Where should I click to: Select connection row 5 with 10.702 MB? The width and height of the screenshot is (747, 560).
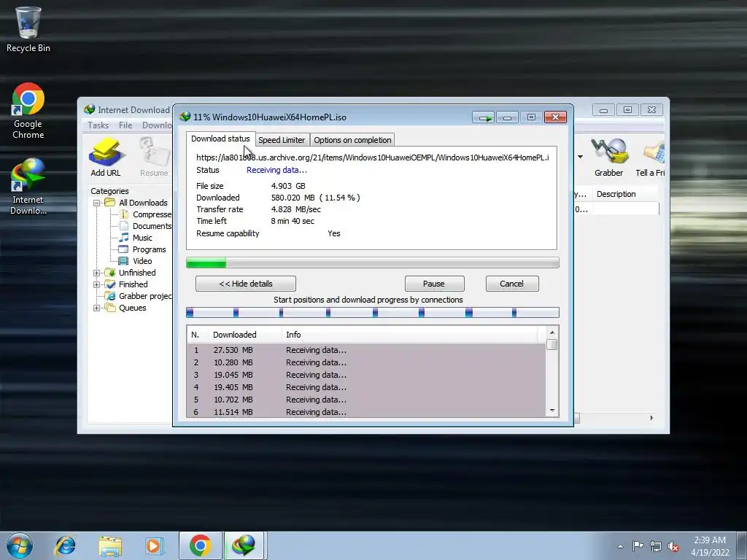coord(366,400)
